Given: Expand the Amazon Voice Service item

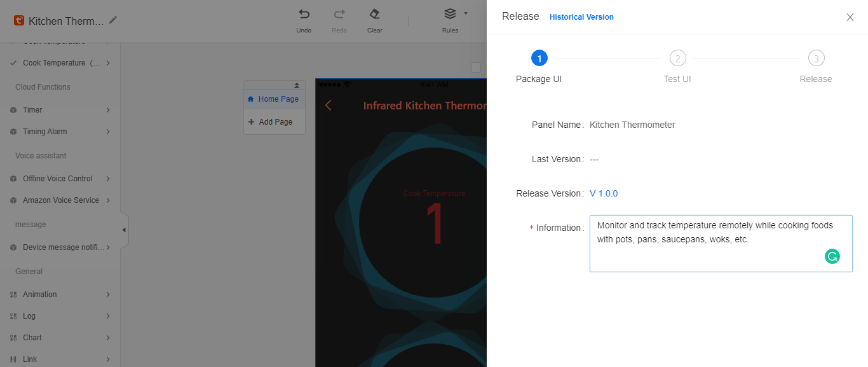Looking at the screenshot, I should [108, 200].
